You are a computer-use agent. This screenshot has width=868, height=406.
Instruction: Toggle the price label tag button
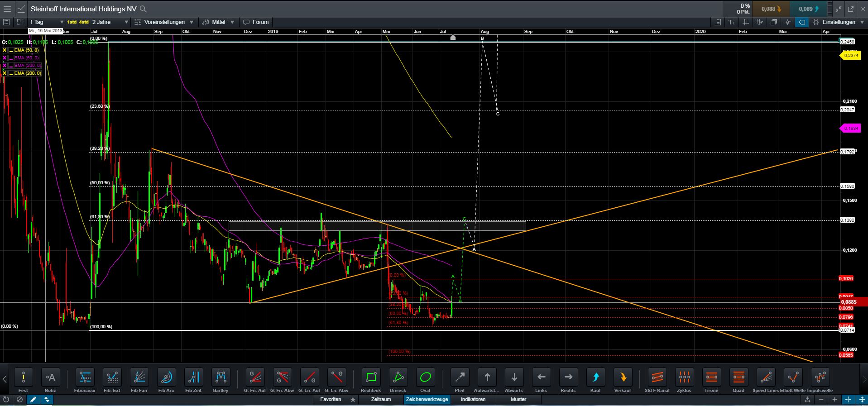coord(802,22)
